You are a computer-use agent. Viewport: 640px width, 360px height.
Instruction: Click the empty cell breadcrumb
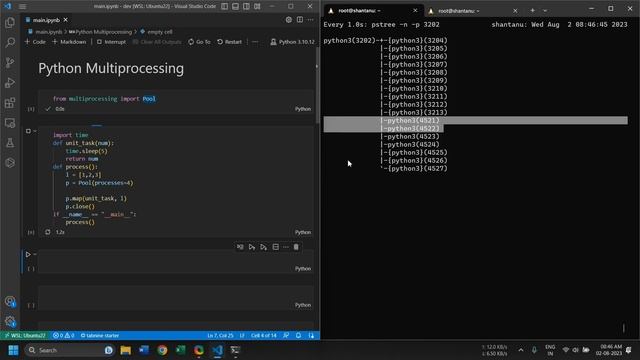coord(156,32)
